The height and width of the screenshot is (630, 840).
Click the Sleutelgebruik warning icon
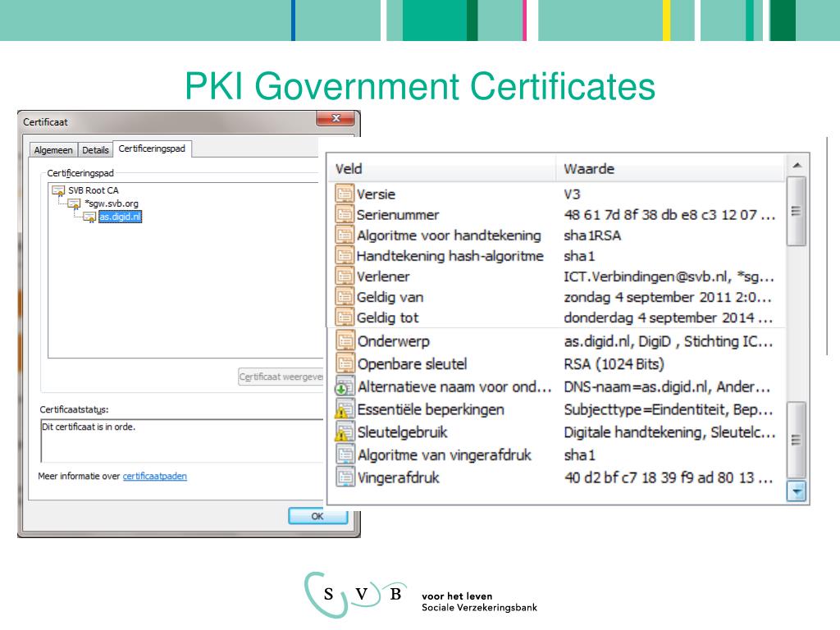[345, 431]
